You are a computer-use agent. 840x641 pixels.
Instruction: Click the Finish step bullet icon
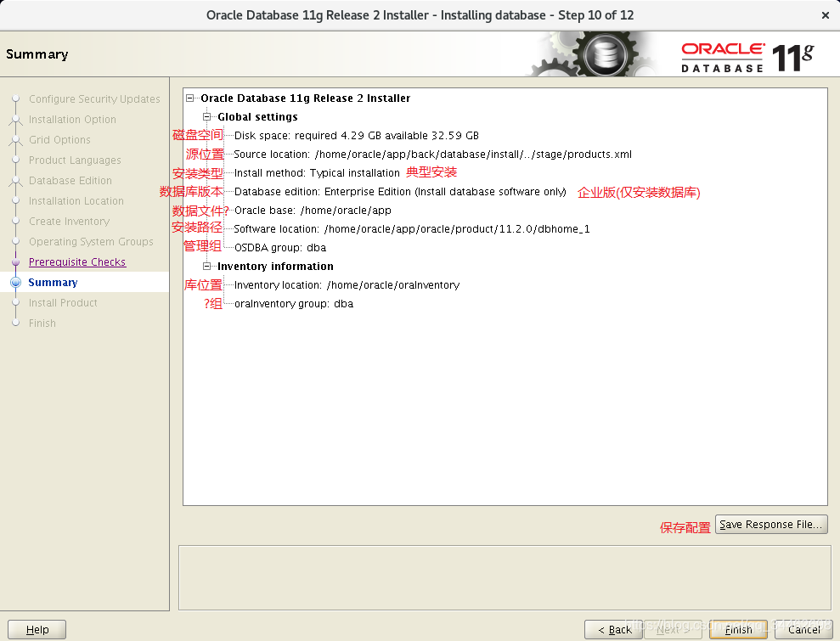click(x=16, y=323)
